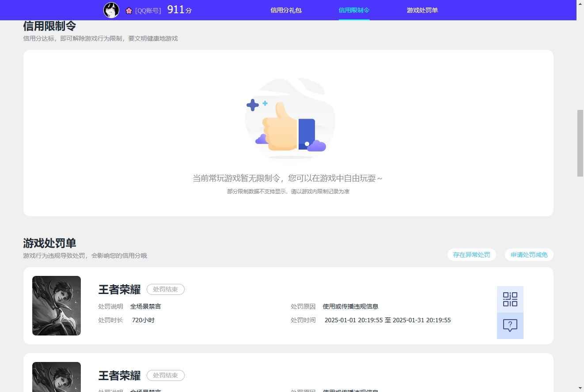Click the 处罚结束 badge on second penalty
Viewport: 584px width, 392px height.
[x=165, y=375]
